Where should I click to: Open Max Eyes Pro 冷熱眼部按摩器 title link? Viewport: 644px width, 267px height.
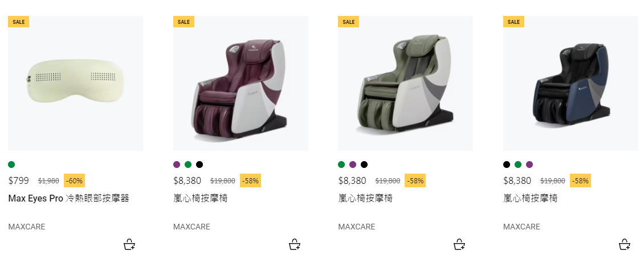(x=68, y=199)
